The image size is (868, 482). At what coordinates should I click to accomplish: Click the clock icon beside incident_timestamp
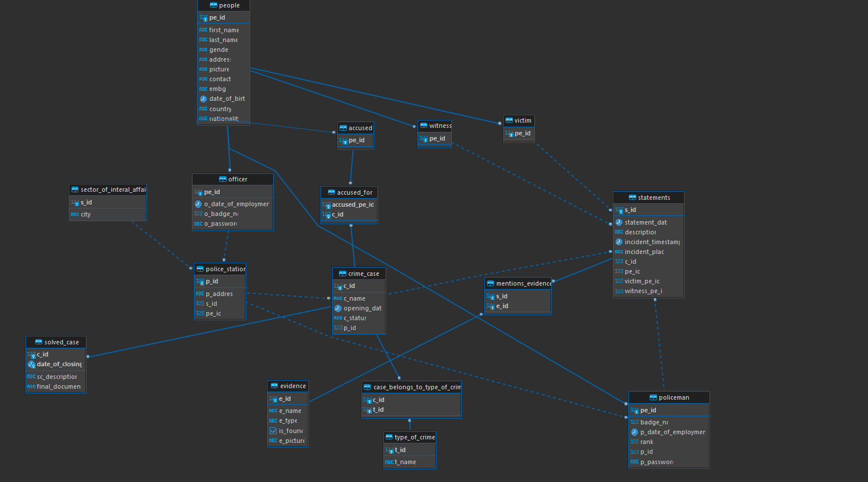click(618, 242)
